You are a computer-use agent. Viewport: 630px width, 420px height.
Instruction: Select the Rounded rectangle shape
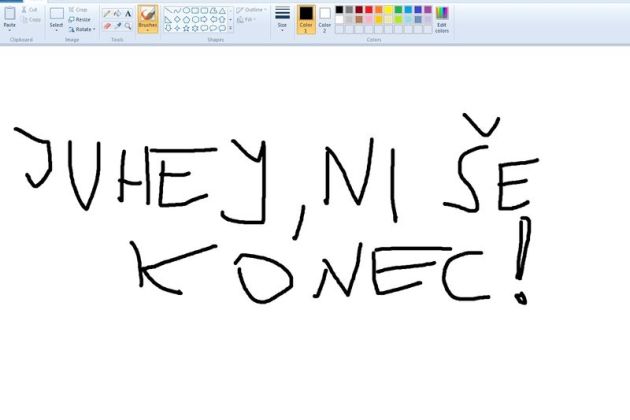[204, 10]
